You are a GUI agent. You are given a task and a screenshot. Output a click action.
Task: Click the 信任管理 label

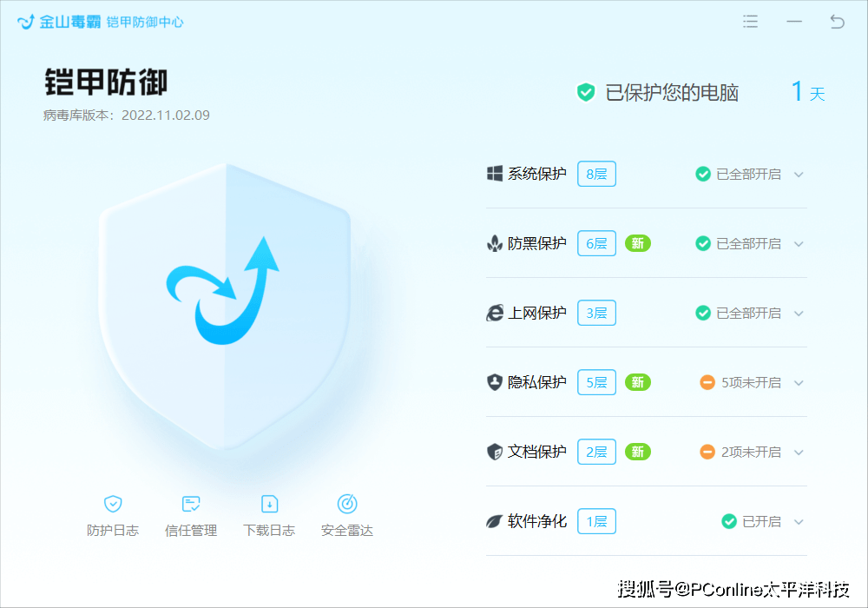191,531
